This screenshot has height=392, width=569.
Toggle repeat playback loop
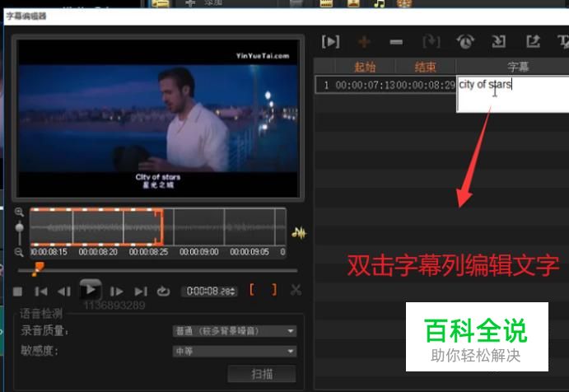coord(163,291)
